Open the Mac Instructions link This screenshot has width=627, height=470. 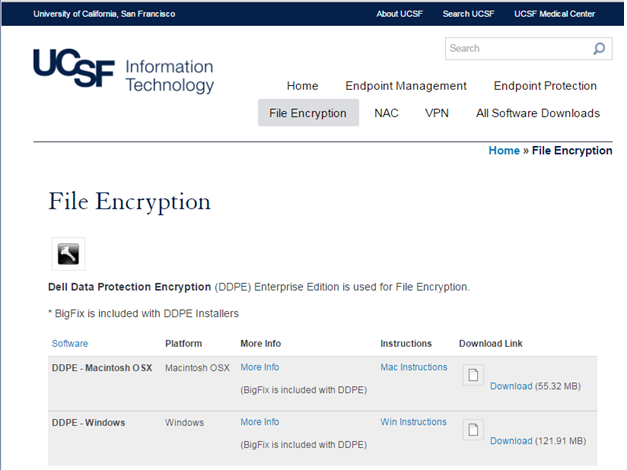coord(414,367)
